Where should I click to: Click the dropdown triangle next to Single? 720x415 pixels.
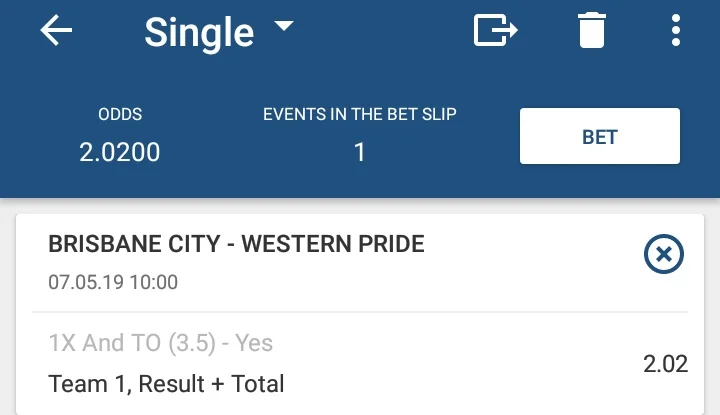click(284, 26)
